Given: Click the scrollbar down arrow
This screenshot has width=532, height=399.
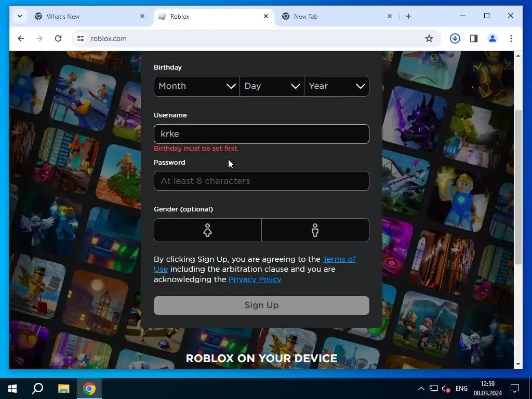Looking at the screenshot, I should [x=518, y=364].
